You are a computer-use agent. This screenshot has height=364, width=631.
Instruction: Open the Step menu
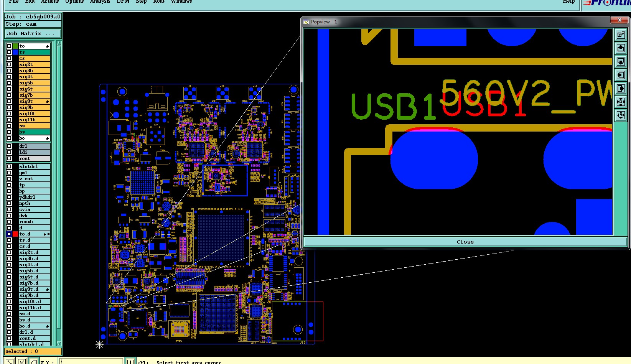point(141,2)
